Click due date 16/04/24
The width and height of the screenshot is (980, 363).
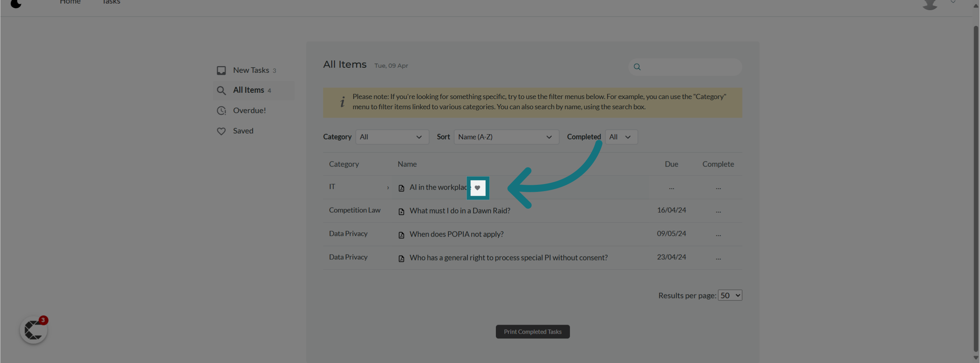(671, 210)
